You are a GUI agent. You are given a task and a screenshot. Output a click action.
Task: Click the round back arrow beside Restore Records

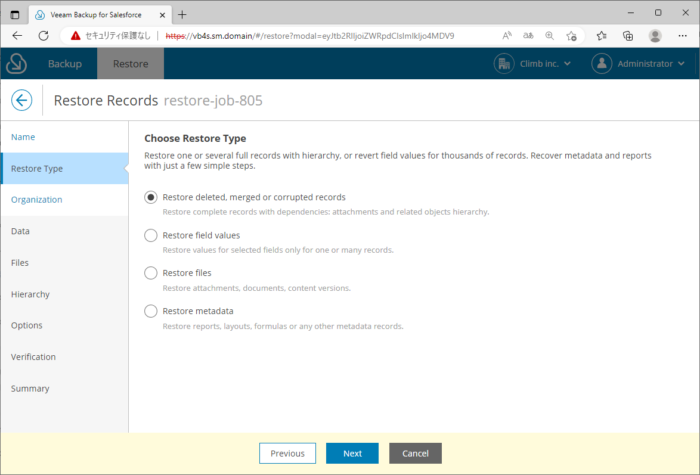coord(22,100)
